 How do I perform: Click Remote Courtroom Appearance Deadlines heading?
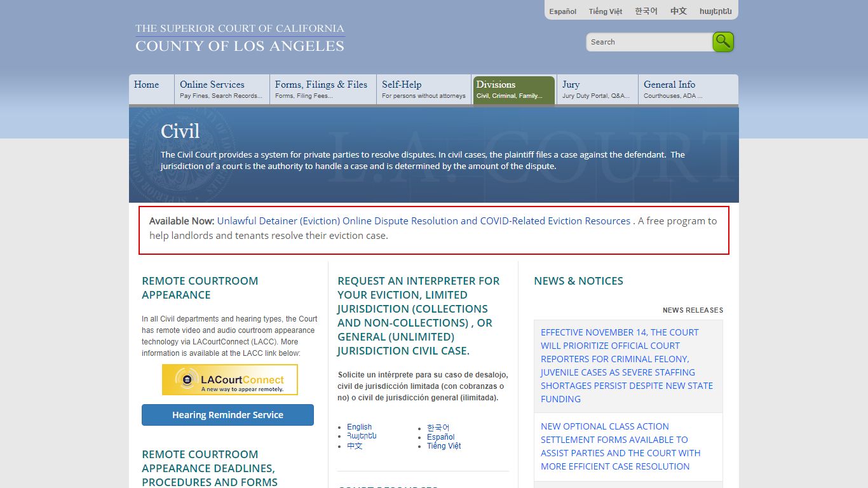pyautogui.click(x=210, y=468)
